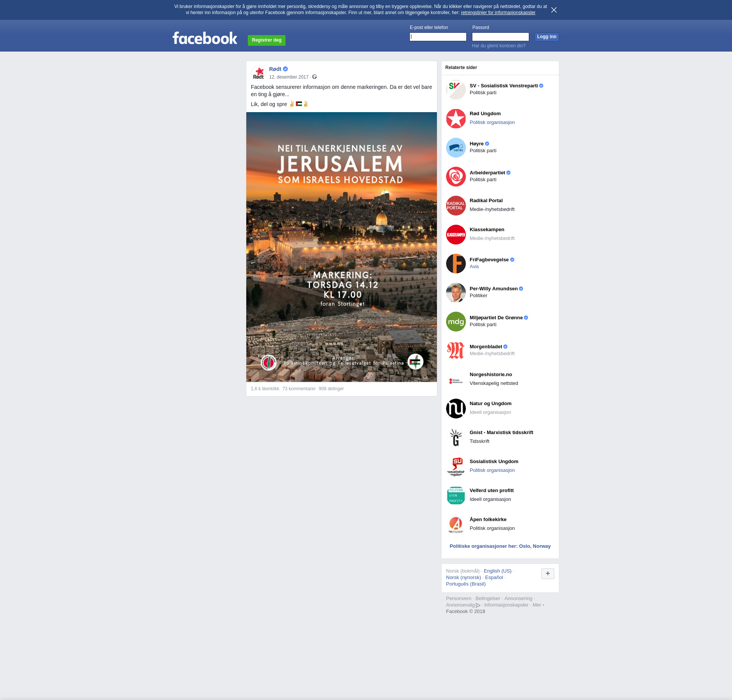Open the Høyre page logo

(x=456, y=148)
